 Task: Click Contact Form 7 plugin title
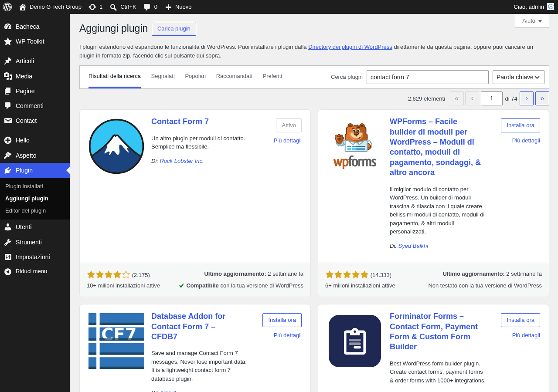[180, 122]
